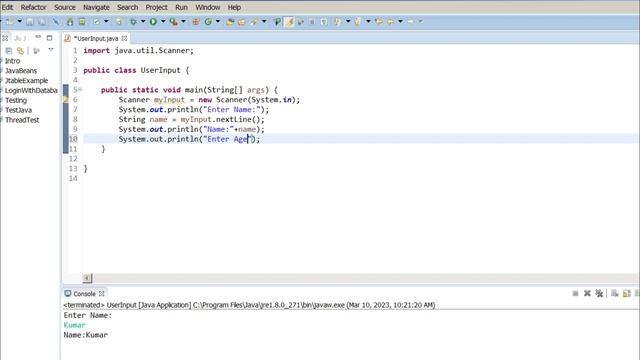This screenshot has height=360, width=640.
Task: Click the Next Annotation icon
Action: tap(338, 21)
